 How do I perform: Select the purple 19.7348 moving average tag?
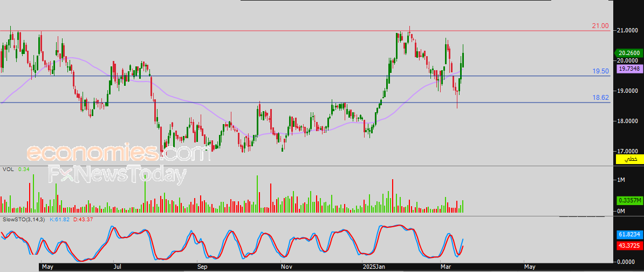(x=628, y=70)
